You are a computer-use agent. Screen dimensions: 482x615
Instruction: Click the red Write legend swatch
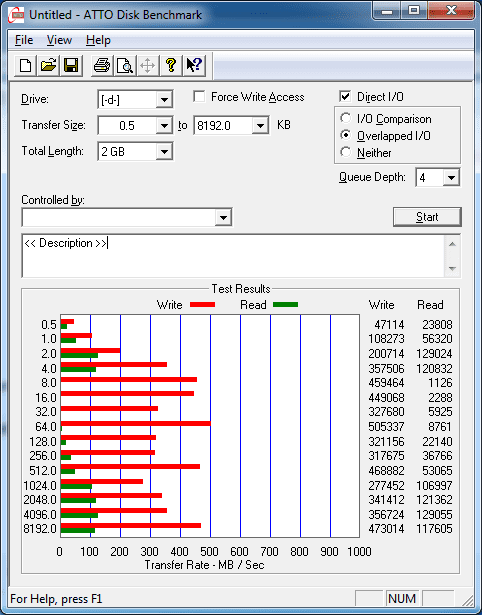(202, 304)
